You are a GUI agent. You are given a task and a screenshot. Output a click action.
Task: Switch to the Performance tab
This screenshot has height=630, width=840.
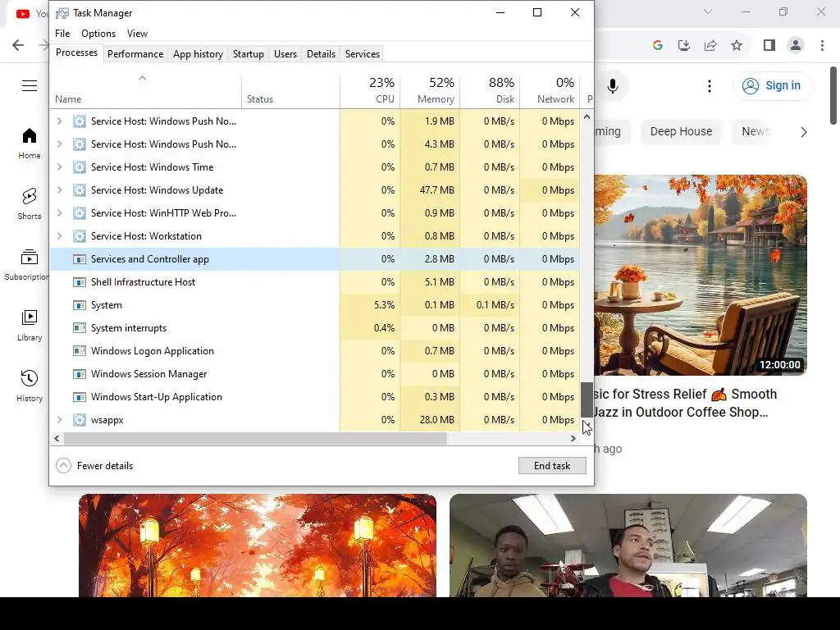click(135, 54)
